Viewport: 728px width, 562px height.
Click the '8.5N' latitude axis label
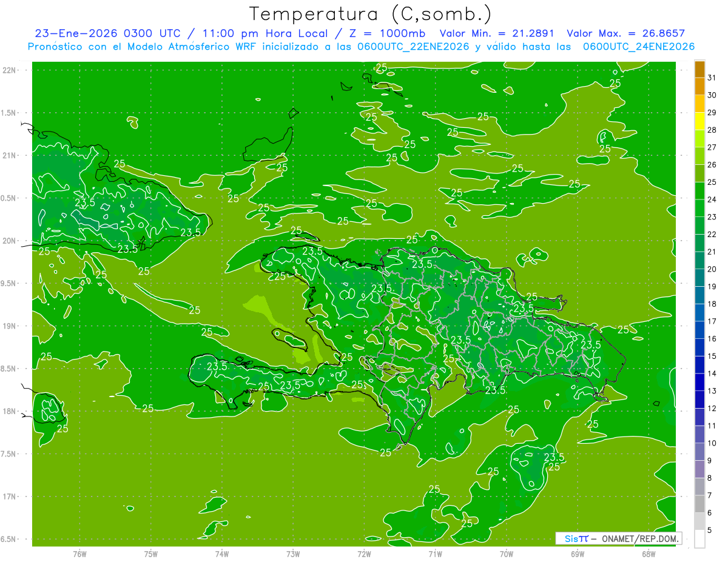coord(8,369)
